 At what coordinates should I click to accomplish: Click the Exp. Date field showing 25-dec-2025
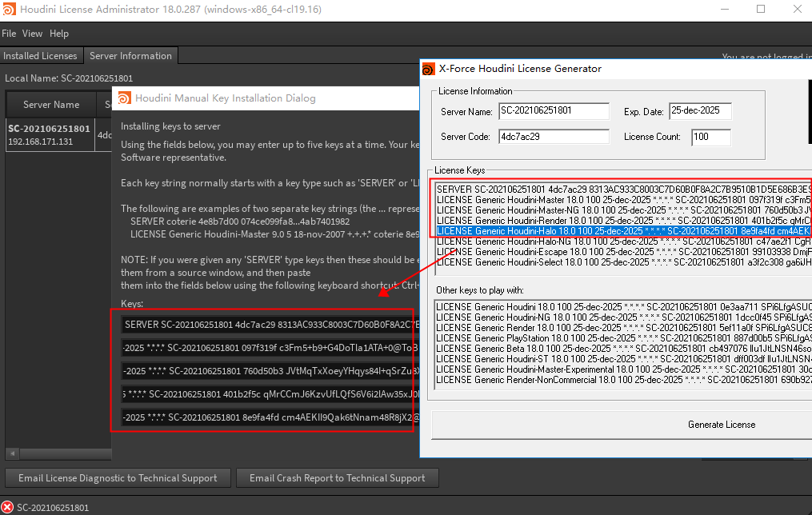(x=700, y=111)
